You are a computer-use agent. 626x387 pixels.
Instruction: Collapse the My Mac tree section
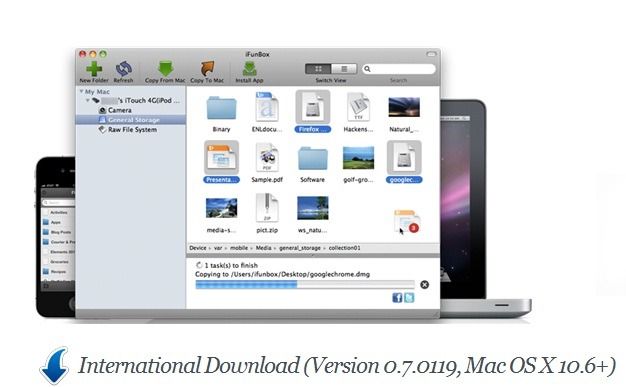[81, 91]
